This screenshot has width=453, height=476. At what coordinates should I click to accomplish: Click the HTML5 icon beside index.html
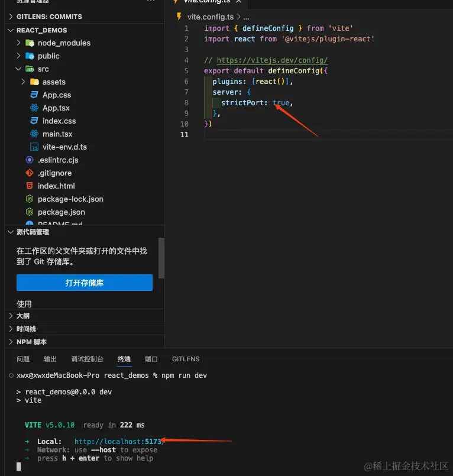coord(30,186)
